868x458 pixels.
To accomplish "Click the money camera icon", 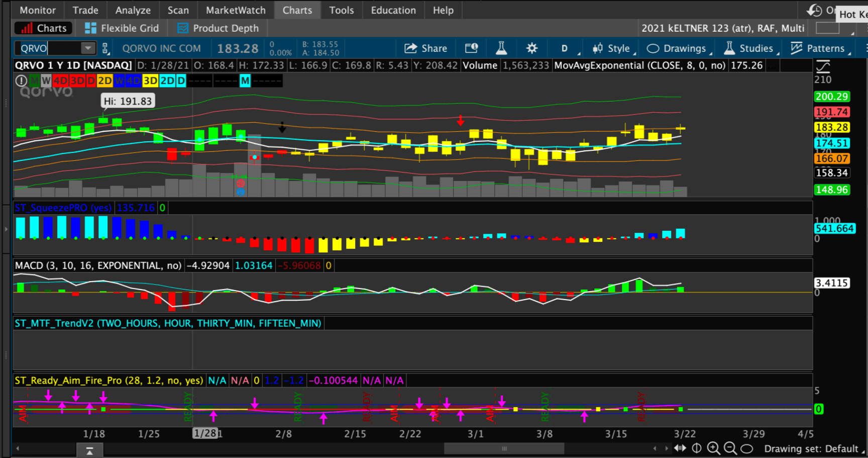I will [471, 48].
